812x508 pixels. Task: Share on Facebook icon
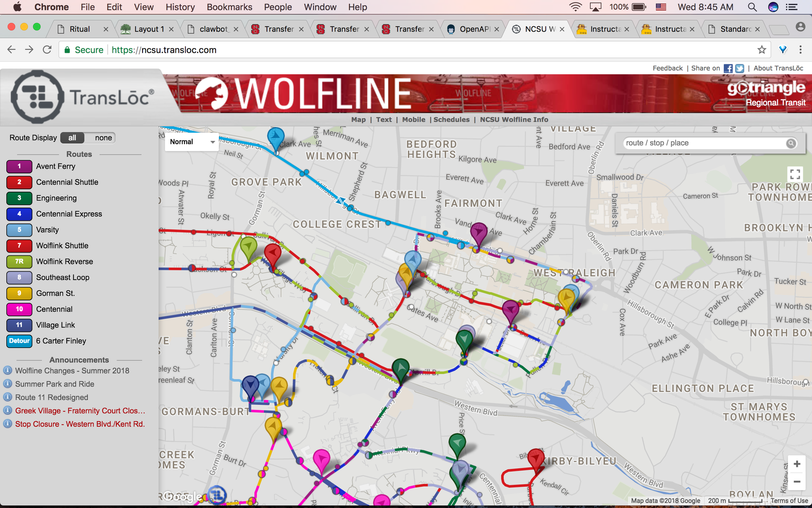(728, 68)
